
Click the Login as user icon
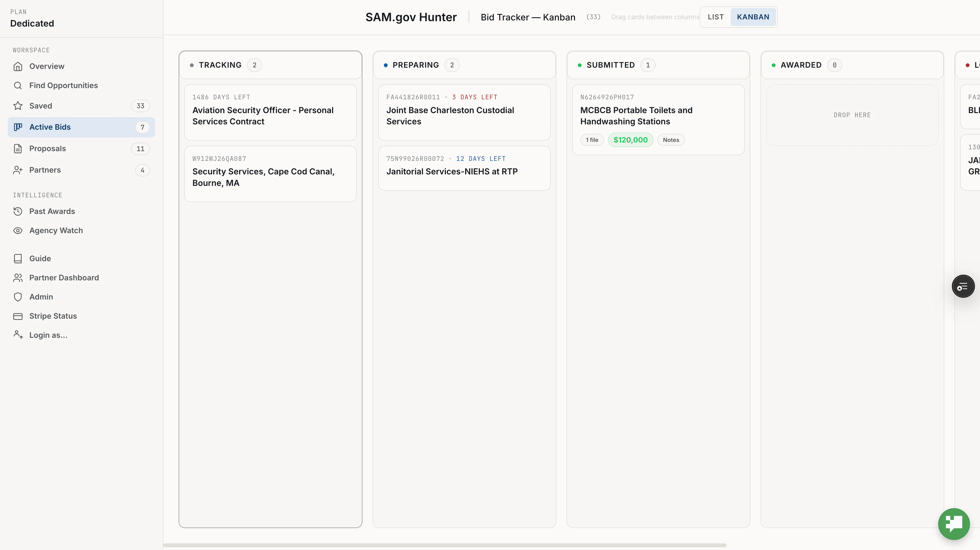point(18,335)
